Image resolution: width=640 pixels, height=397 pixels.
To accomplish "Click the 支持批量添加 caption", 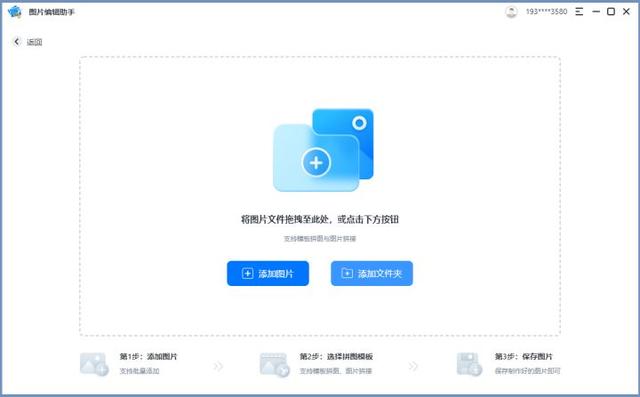I will click(x=139, y=371).
